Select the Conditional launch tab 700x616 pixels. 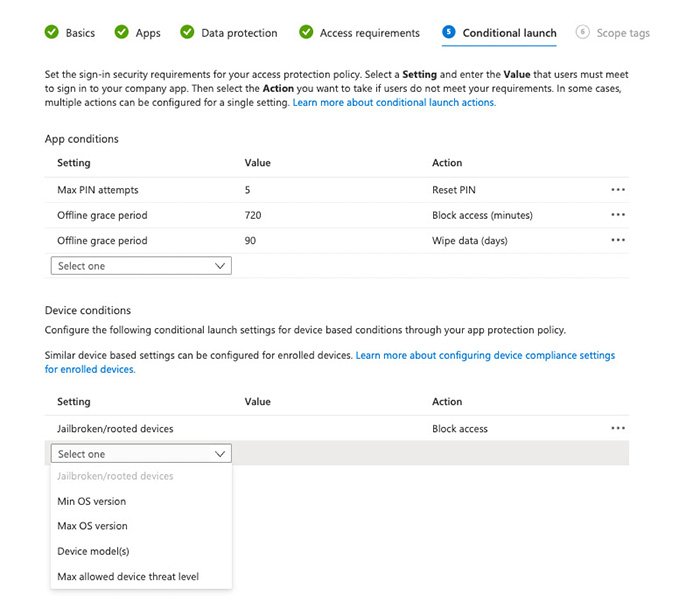click(x=499, y=33)
